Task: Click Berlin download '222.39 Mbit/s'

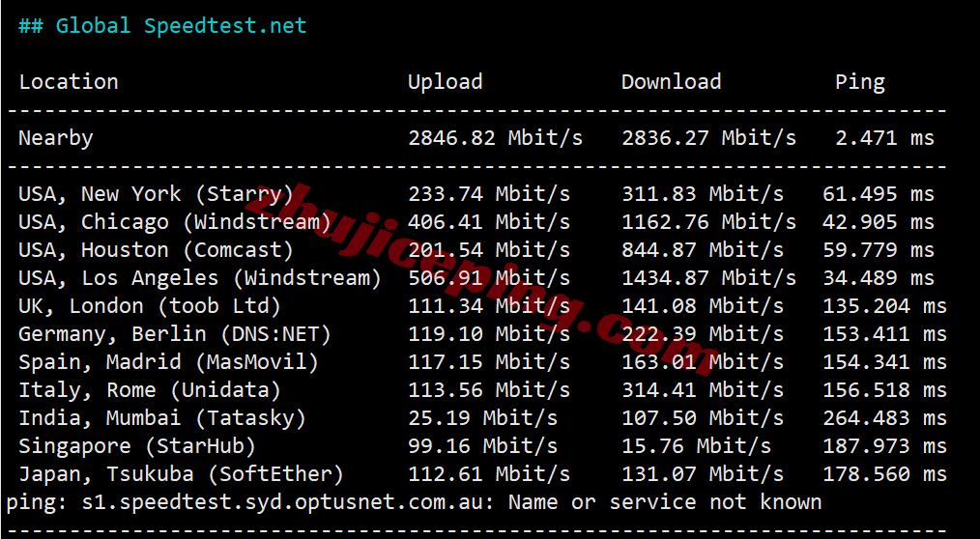Action: click(703, 334)
